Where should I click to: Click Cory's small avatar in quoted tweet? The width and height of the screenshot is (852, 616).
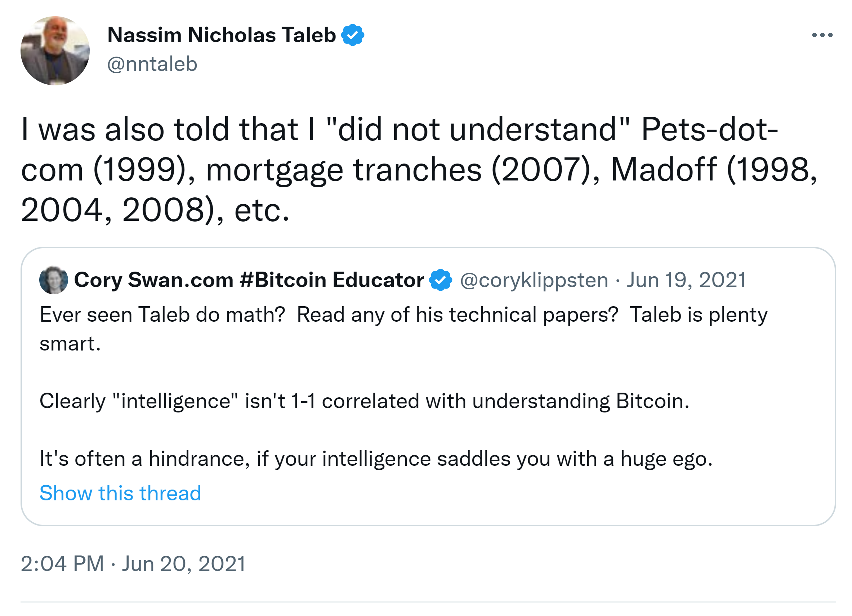pyautogui.click(x=53, y=280)
